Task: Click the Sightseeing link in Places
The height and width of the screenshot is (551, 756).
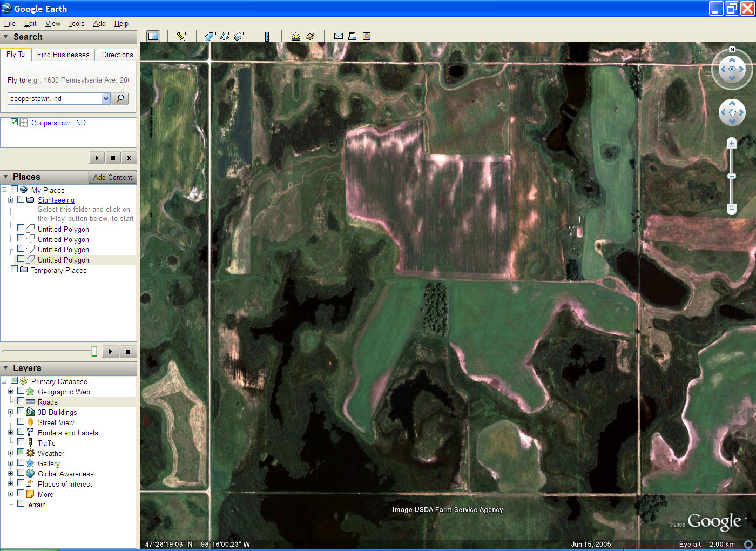Action: (56, 200)
